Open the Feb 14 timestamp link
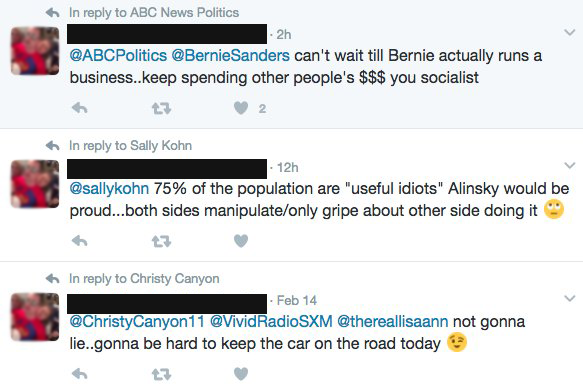The width and height of the screenshot is (583, 392). pyautogui.click(x=297, y=301)
